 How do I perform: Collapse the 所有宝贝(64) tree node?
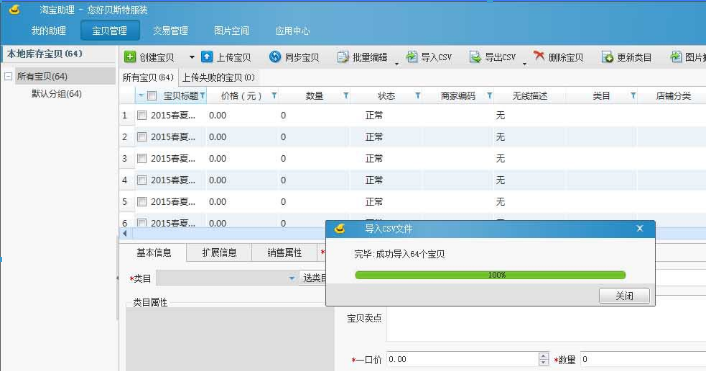[8, 76]
